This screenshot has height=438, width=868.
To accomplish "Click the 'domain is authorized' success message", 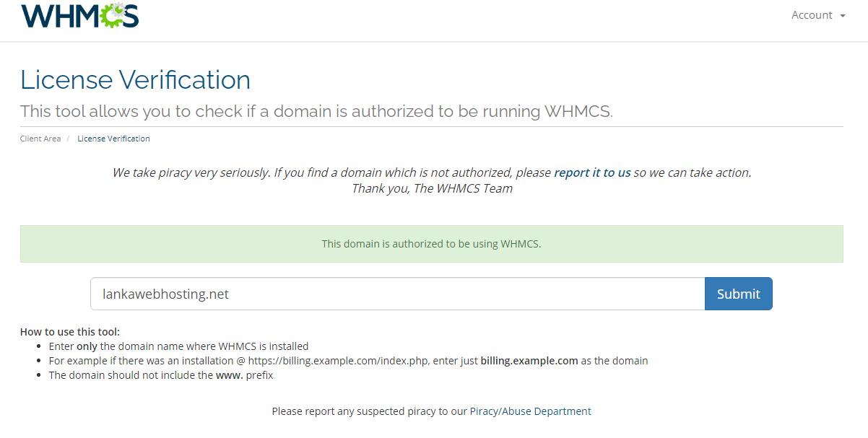I will (431, 244).
